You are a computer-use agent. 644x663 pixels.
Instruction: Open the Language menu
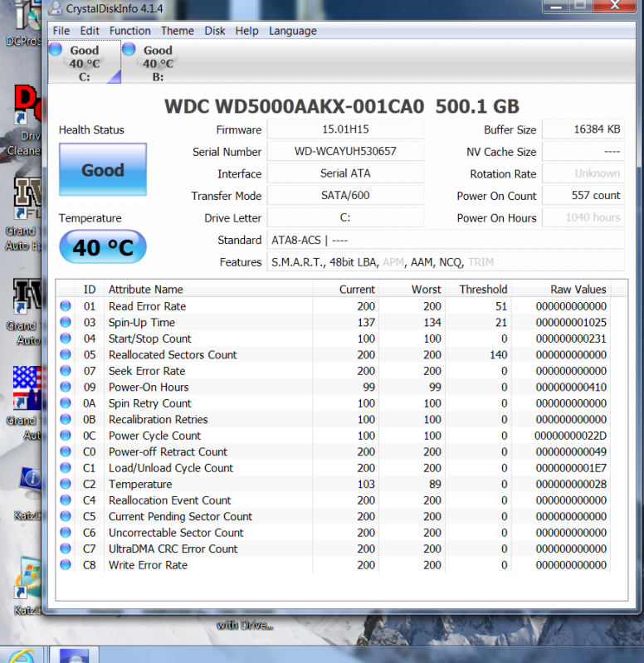292,31
